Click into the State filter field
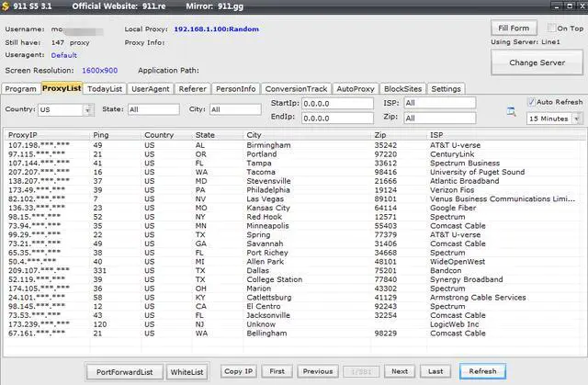588x385 pixels. pos(153,109)
